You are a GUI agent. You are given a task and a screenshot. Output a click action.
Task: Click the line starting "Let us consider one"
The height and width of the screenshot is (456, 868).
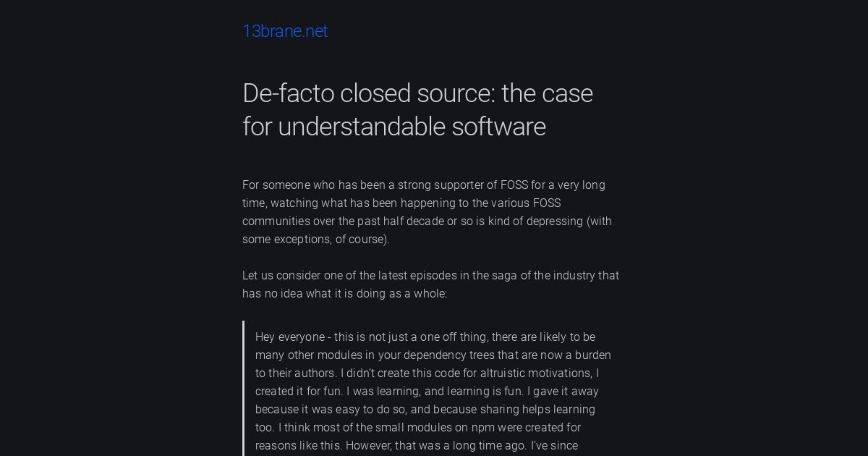pyautogui.click(x=430, y=276)
